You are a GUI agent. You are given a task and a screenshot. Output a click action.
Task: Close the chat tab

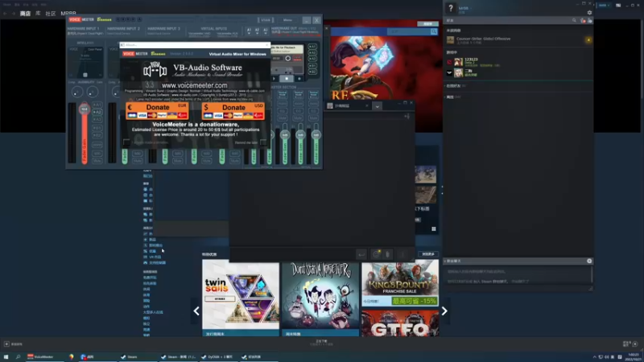[367, 106]
